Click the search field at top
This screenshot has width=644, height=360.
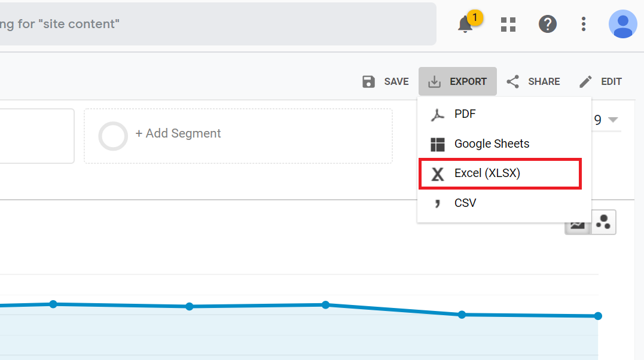point(215,24)
